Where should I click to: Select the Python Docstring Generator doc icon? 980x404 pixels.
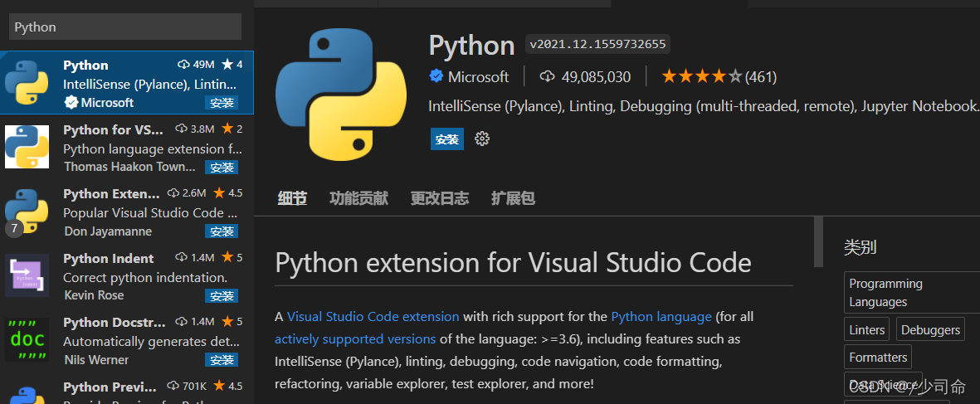tap(27, 340)
